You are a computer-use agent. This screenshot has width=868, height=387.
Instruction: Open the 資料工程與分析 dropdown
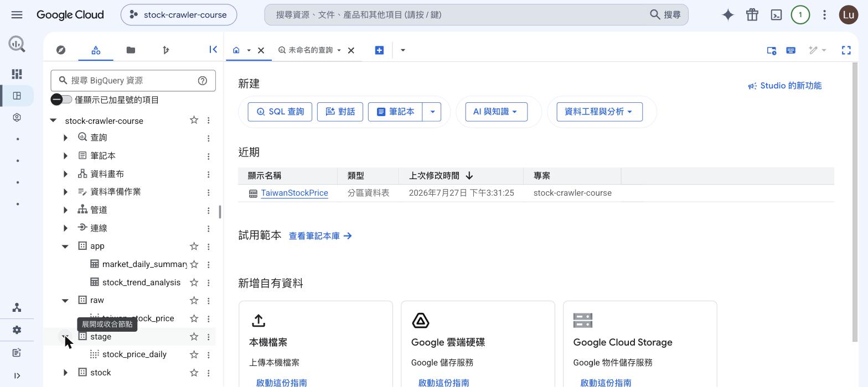(600, 112)
